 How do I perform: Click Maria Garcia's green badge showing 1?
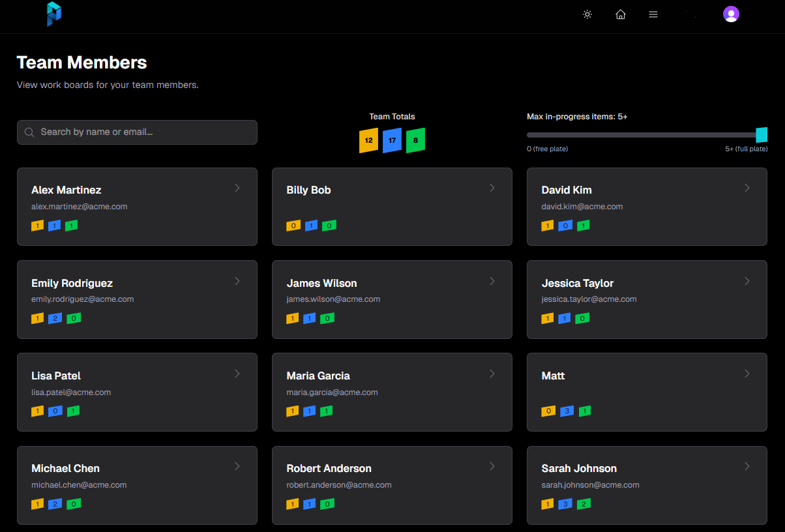coord(327,411)
